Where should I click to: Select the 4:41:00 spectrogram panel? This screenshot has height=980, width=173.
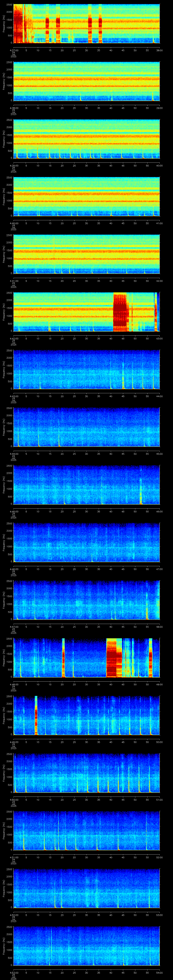pos(86,254)
